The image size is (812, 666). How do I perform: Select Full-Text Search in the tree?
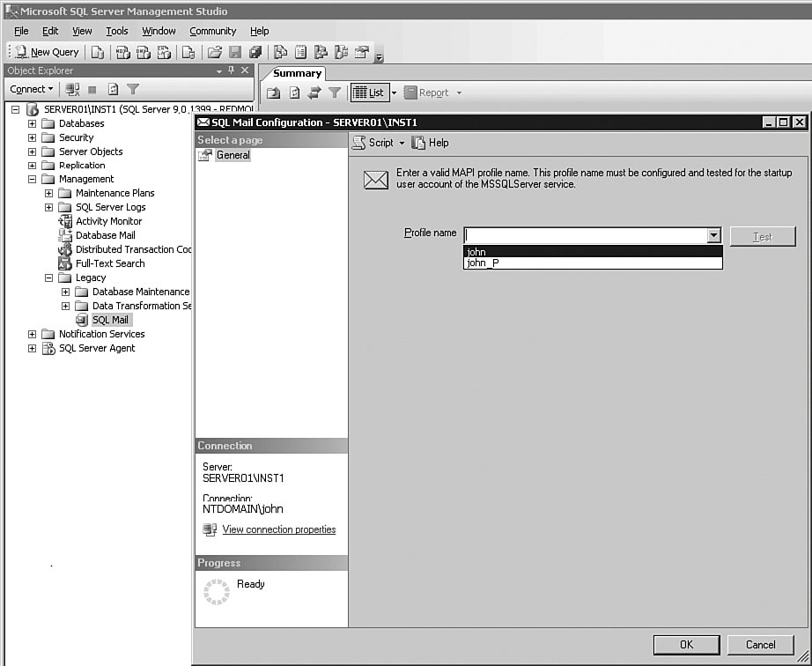click(x=110, y=263)
